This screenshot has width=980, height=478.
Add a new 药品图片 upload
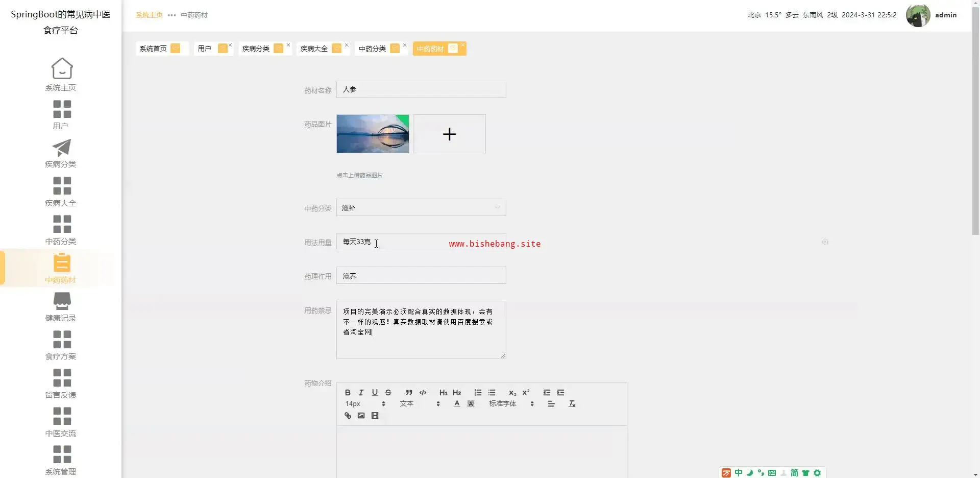(x=449, y=134)
